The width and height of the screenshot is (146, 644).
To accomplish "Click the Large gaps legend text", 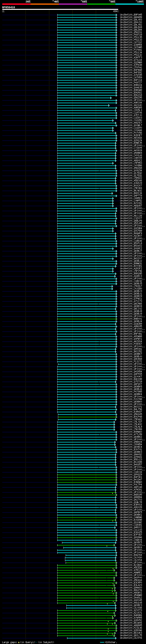I will 28,642.
